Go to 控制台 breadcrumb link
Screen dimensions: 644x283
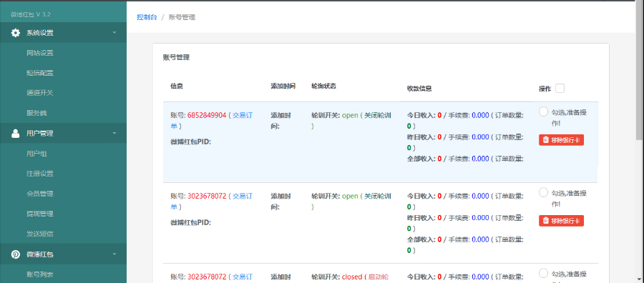click(x=147, y=17)
